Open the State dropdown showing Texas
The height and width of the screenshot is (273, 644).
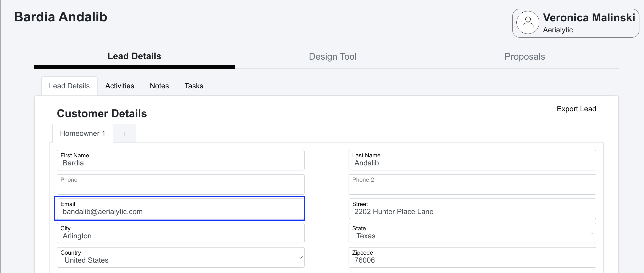[x=472, y=233]
